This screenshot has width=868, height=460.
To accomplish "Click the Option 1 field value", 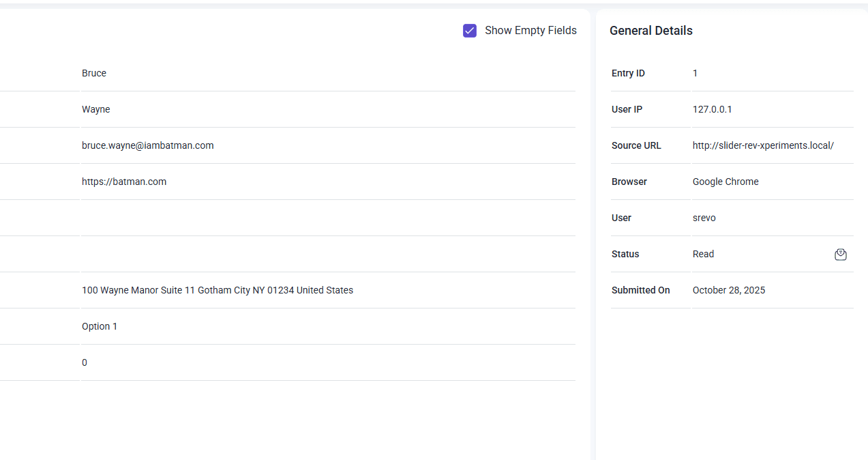I will 100,326.
